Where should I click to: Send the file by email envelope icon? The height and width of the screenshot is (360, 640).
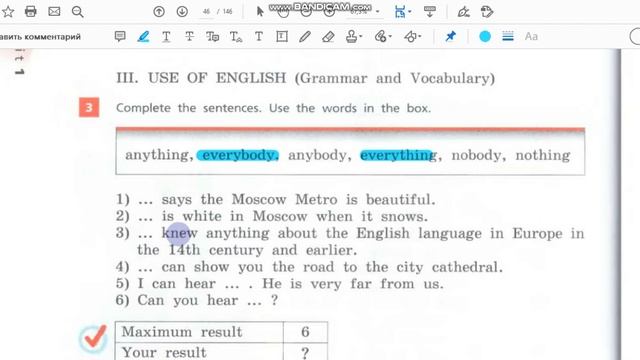(54, 11)
